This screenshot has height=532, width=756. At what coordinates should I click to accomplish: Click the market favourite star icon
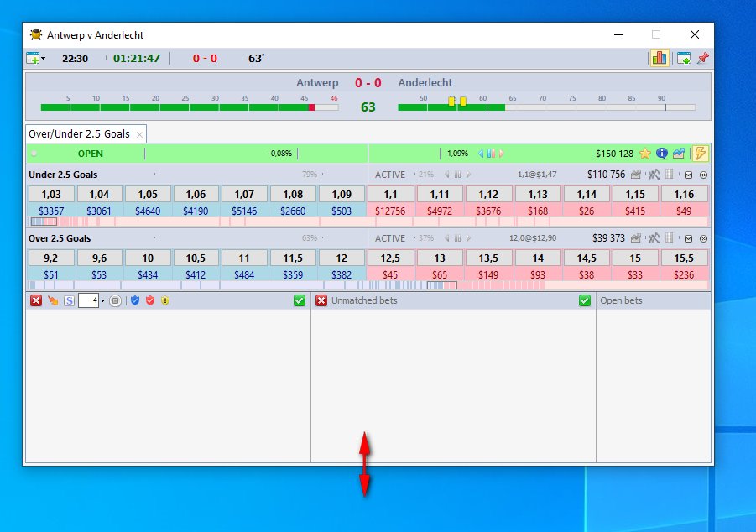(x=645, y=154)
